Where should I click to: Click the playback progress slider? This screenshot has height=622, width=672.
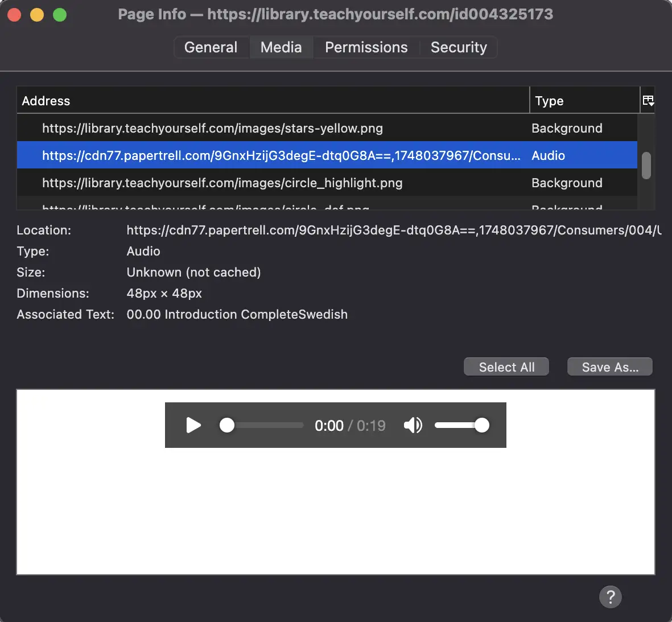pos(262,425)
